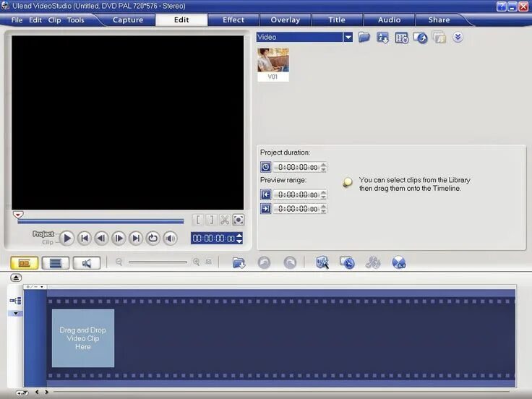
Task: Click the eject-style expand timeline button
Action: pyautogui.click(x=16, y=278)
